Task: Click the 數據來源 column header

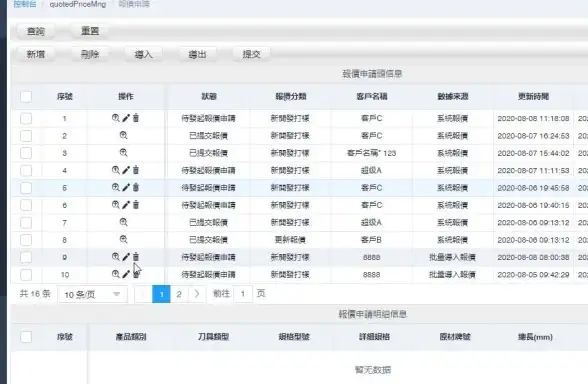Action: (453, 96)
